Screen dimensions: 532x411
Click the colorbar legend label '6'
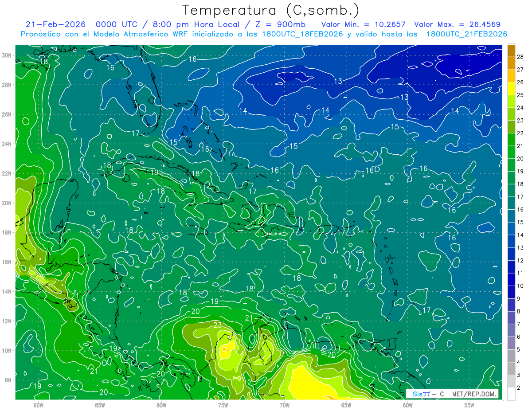tap(519, 337)
